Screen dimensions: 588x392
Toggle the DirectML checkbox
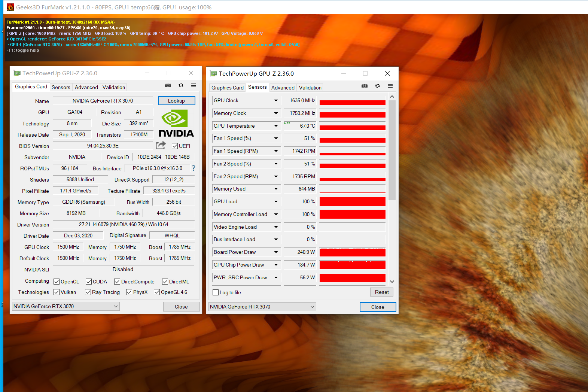coord(165,282)
